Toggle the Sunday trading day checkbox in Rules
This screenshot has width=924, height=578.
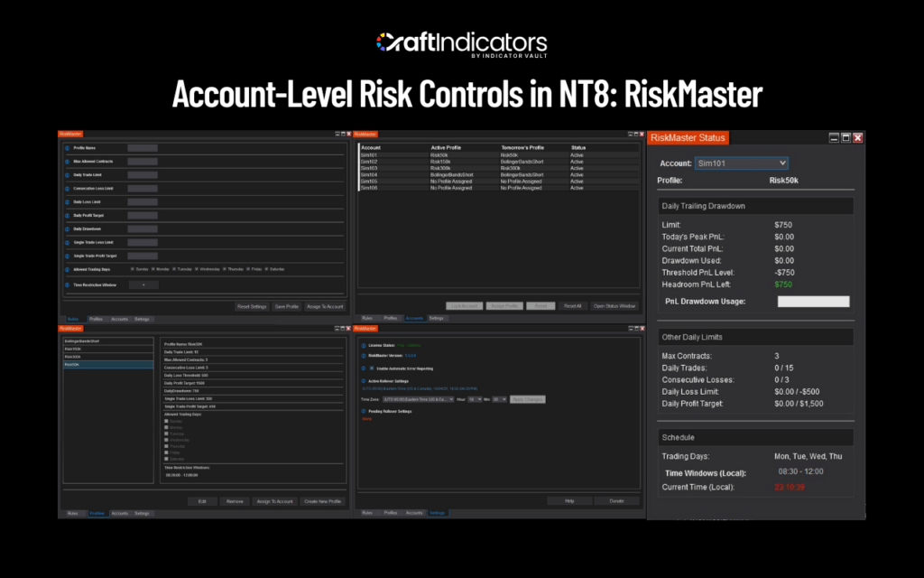pos(133,269)
